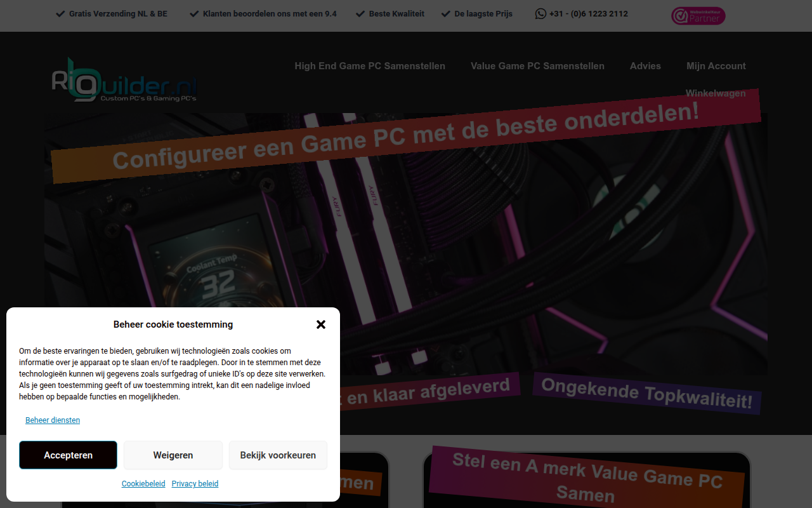Open the Cookiebeleid link

[x=143, y=484]
